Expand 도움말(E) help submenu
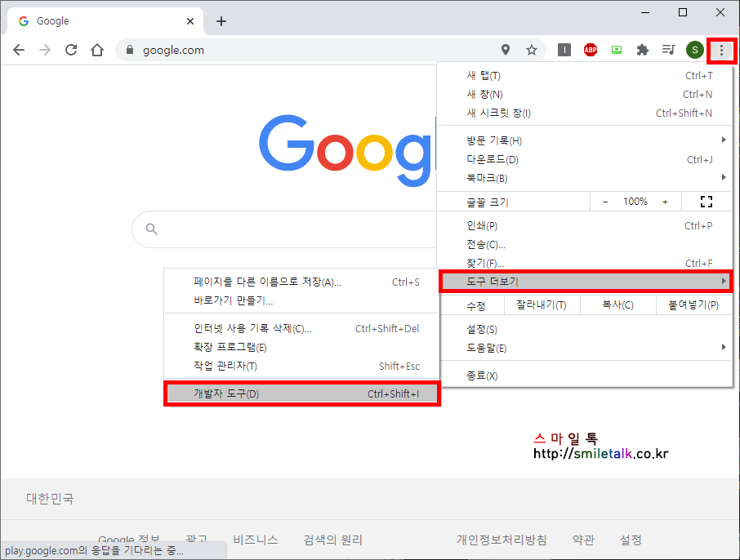 [585, 349]
